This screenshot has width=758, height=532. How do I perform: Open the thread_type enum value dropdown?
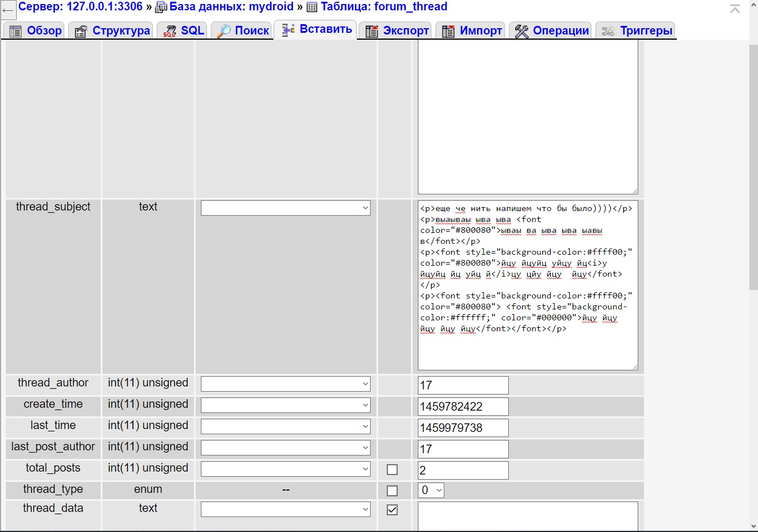(x=431, y=491)
